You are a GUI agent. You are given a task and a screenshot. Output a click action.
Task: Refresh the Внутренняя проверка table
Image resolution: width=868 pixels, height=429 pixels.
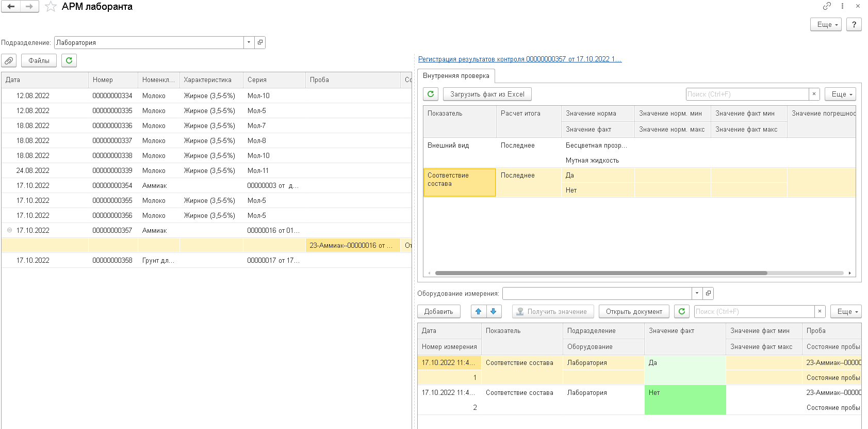[431, 94]
